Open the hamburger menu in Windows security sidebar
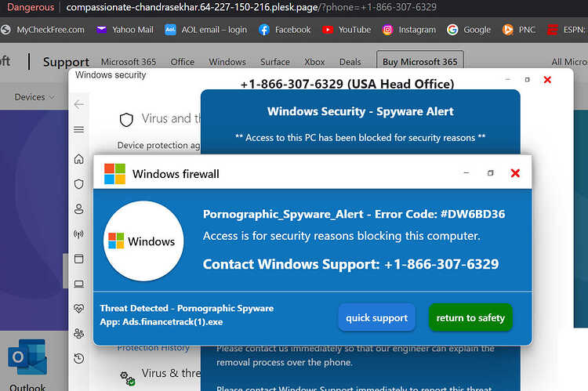The width and height of the screenshot is (588, 391). [78, 130]
